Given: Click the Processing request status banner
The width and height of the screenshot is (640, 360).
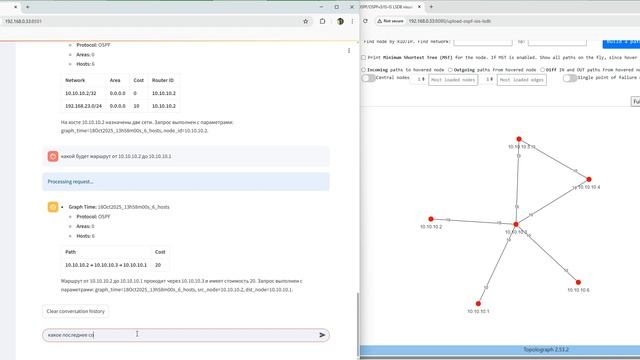Looking at the screenshot, I should coord(186,182).
